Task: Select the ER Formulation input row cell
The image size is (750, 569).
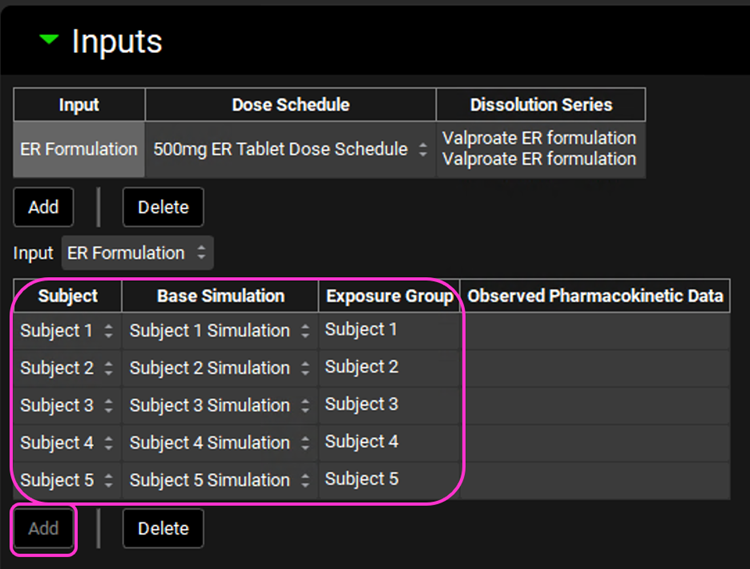Action: (79, 149)
